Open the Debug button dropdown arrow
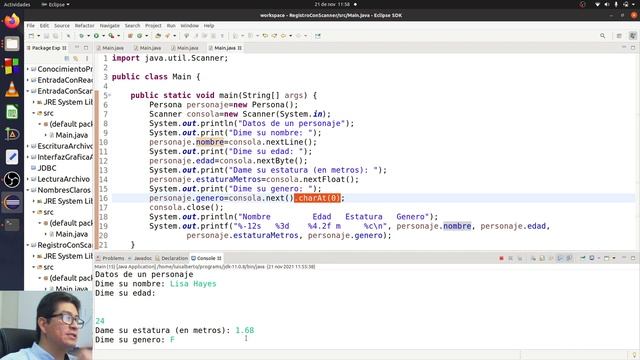This screenshot has height=360, width=640. (88, 36)
